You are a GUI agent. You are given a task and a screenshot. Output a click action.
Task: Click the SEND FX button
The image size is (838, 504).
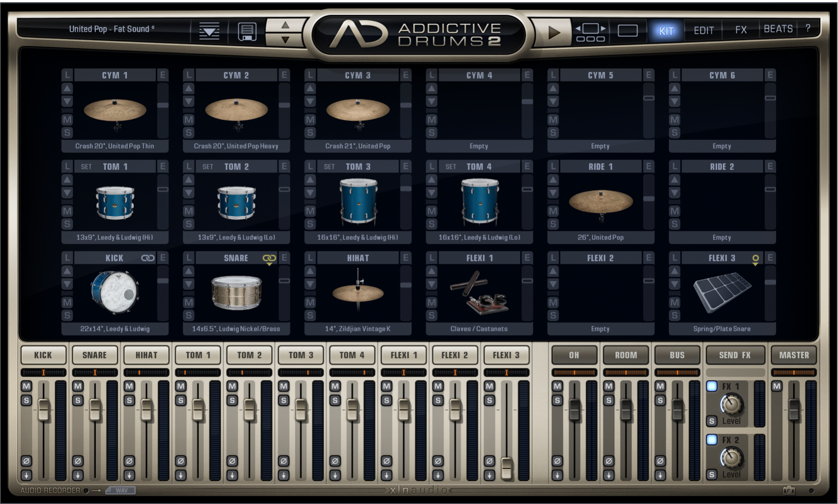[735, 355]
